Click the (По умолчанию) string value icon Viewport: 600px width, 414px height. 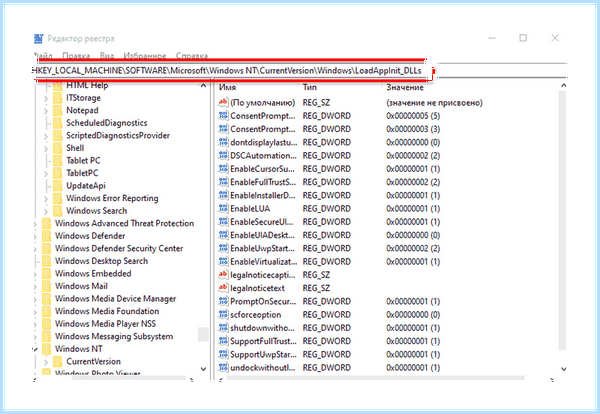click(223, 102)
